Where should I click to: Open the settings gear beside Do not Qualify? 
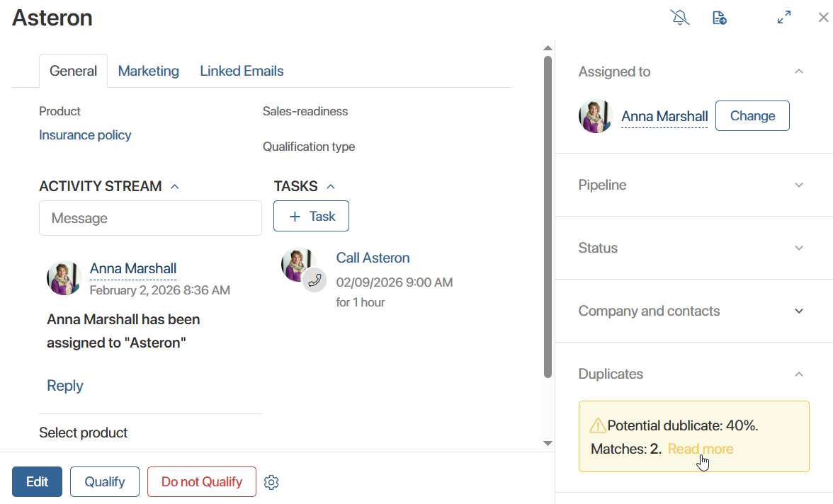pyautogui.click(x=271, y=481)
